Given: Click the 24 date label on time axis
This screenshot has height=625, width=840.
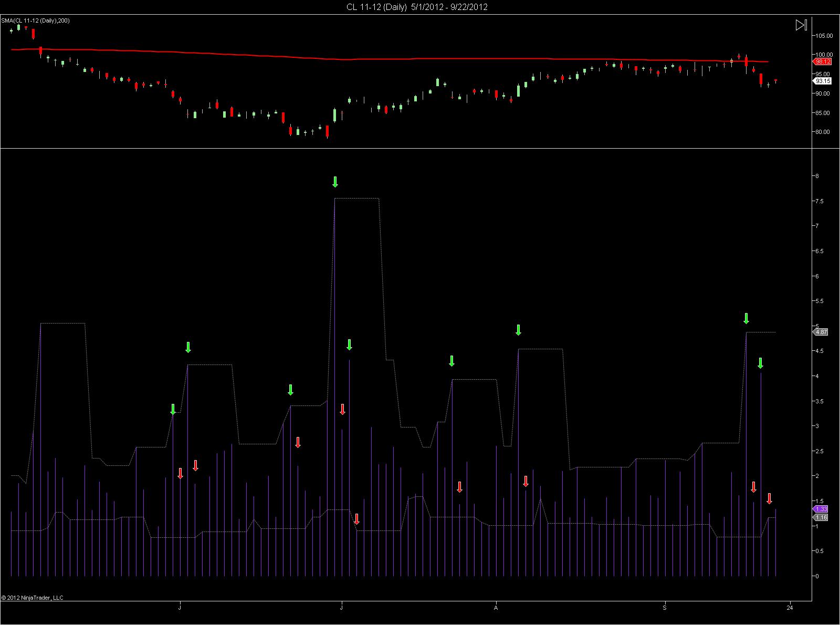Looking at the screenshot, I should [790, 608].
